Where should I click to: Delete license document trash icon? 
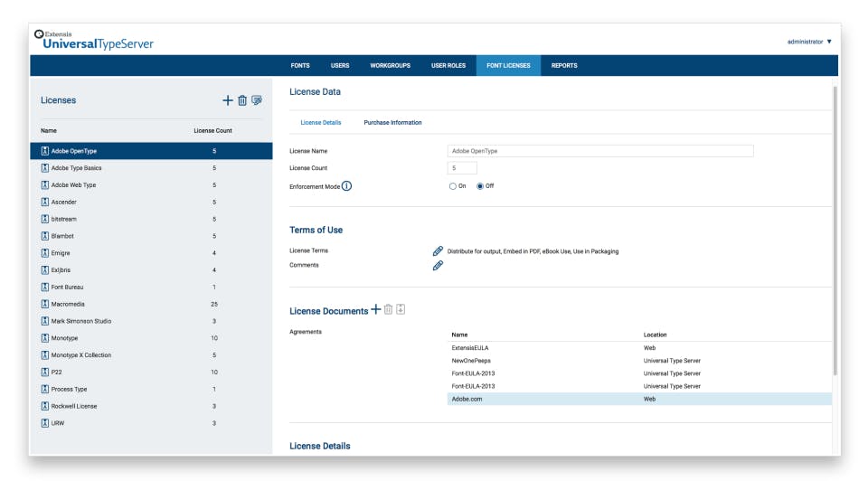pos(388,309)
